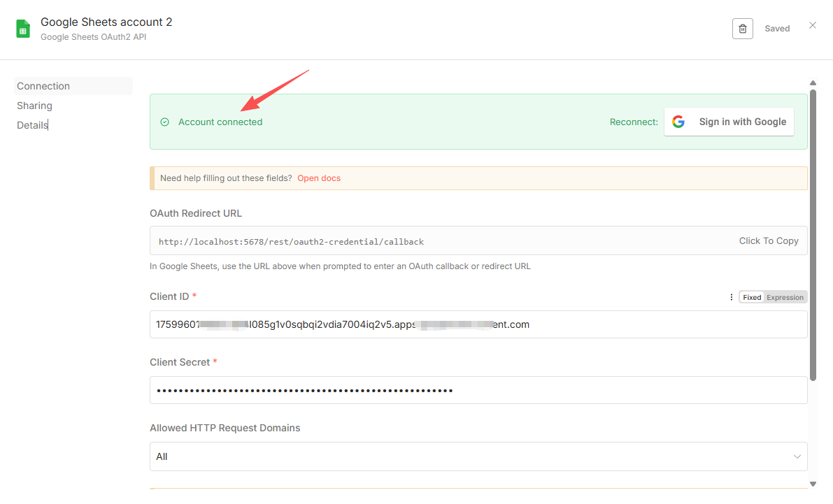Select the Connection tab
Viewport: 833px width, 504px height.
43,86
